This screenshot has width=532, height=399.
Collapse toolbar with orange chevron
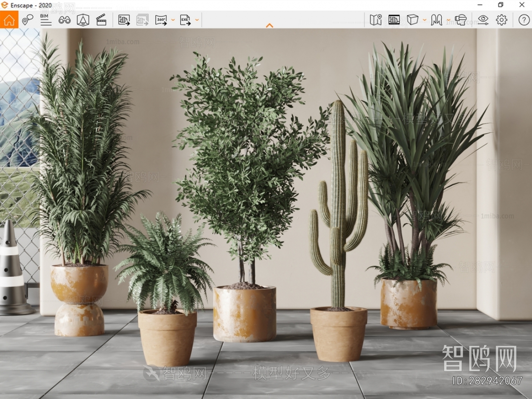pyautogui.click(x=270, y=26)
